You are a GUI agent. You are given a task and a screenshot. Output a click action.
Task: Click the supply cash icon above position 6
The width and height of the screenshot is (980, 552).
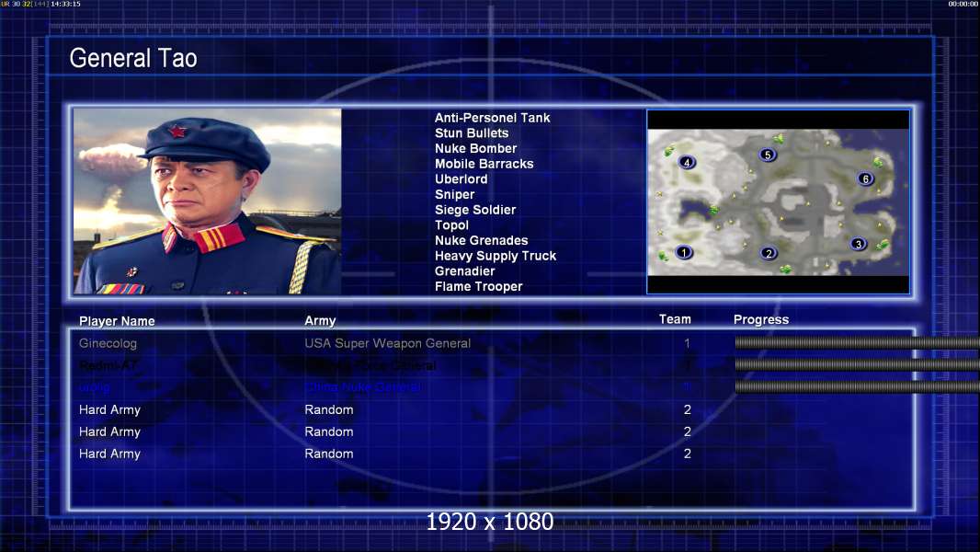878,163
